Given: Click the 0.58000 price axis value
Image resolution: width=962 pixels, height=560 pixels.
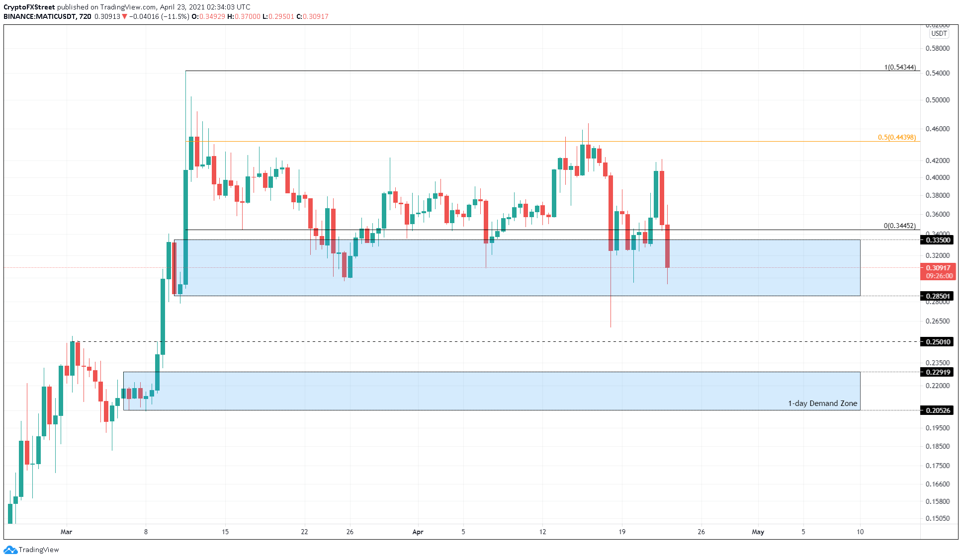Looking at the screenshot, I should pyautogui.click(x=937, y=48).
